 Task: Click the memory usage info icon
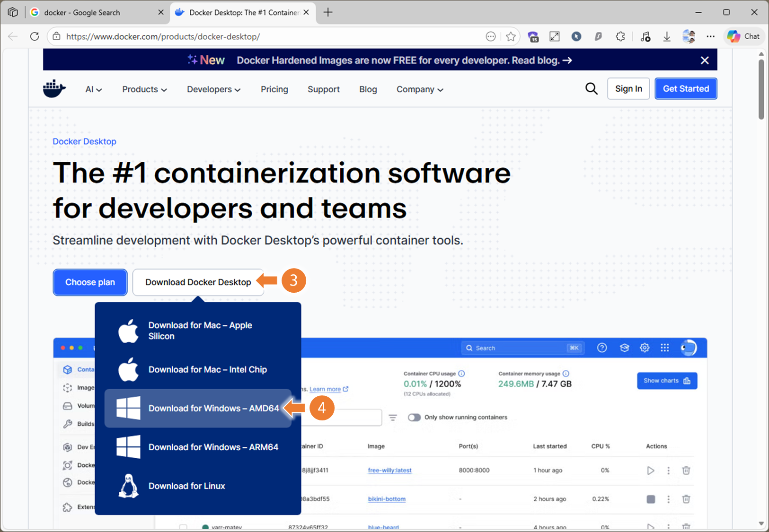[x=566, y=374]
